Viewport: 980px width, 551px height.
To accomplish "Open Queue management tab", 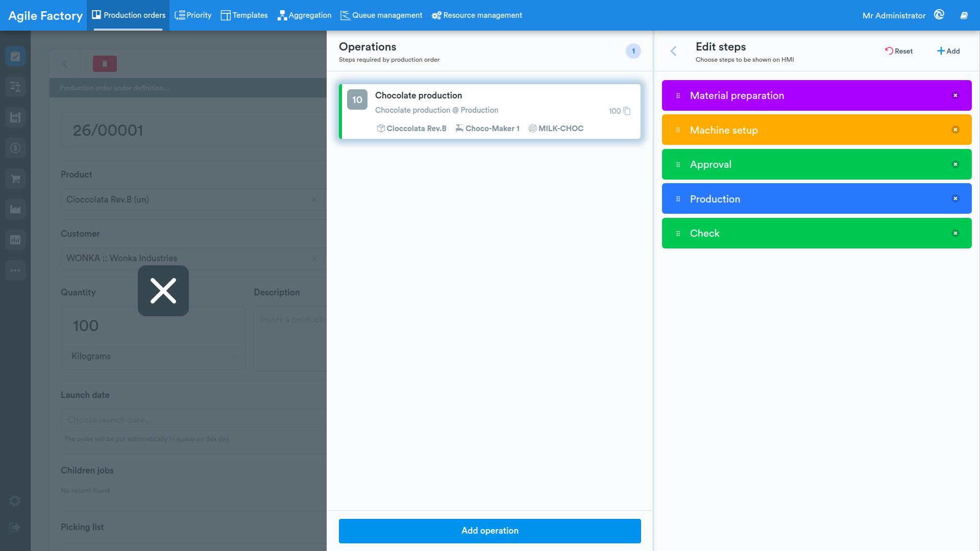I will coord(381,15).
